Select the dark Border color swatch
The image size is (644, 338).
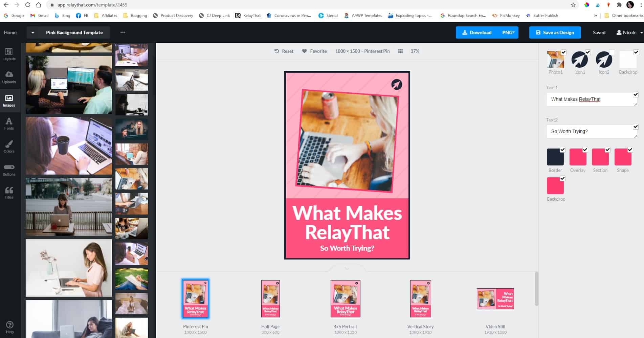click(x=555, y=157)
